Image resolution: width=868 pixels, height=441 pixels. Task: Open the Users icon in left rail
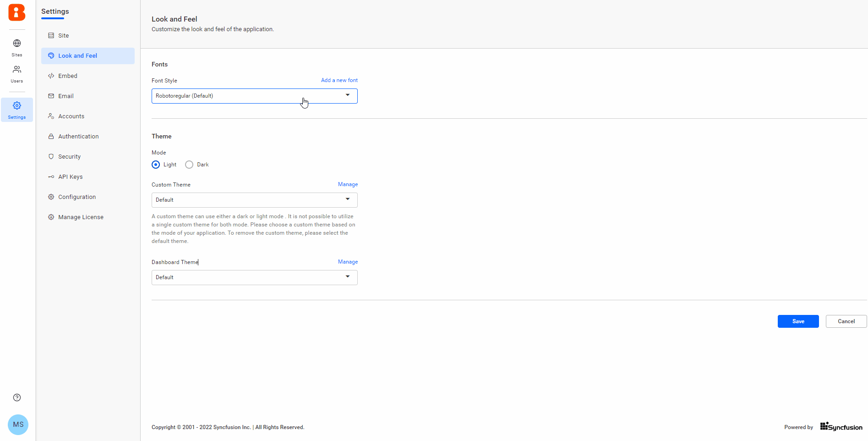tap(17, 70)
